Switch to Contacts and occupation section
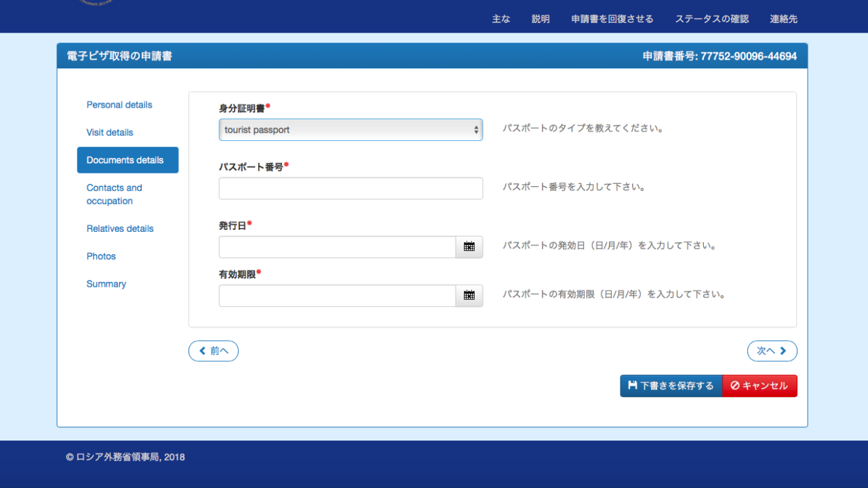The image size is (868, 488). pyautogui.click(x=114, y=195)
